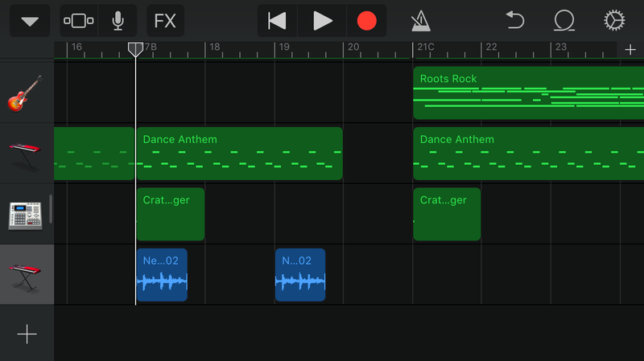Add a new track with plus button

point(27,334)
